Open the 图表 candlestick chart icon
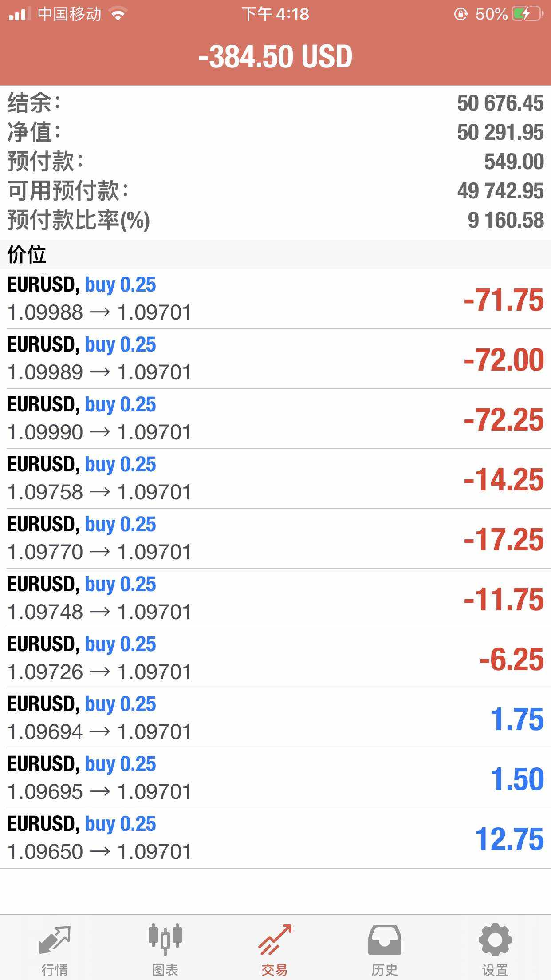The width and height of the screenshot is (551, 980). pyautogui.click(x=165, y=939)
